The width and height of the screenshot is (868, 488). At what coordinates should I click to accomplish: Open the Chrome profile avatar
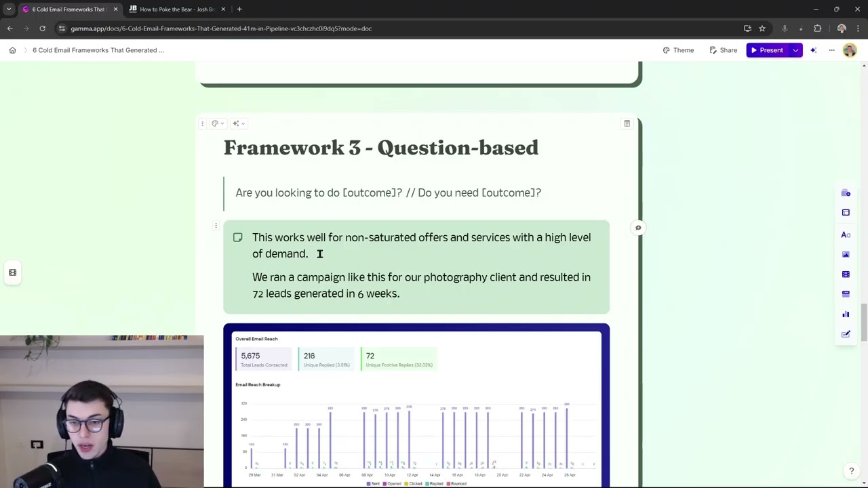point(842,28)
